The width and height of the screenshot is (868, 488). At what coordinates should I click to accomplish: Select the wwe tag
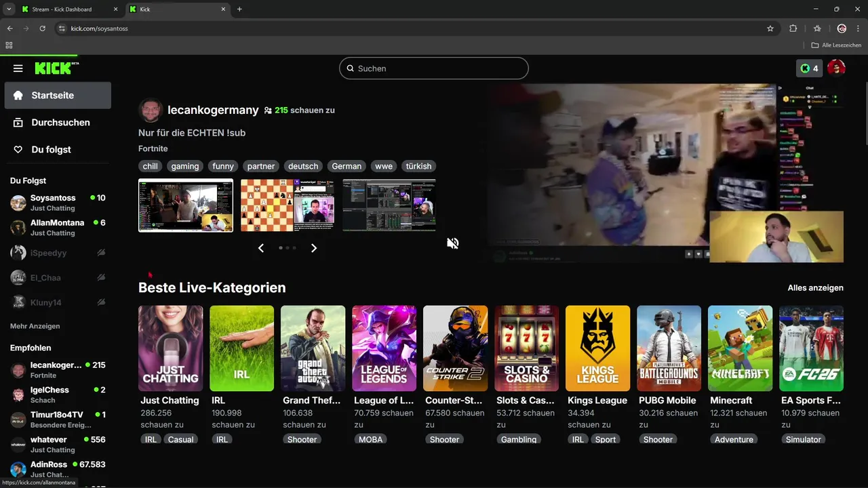point(384,166)
